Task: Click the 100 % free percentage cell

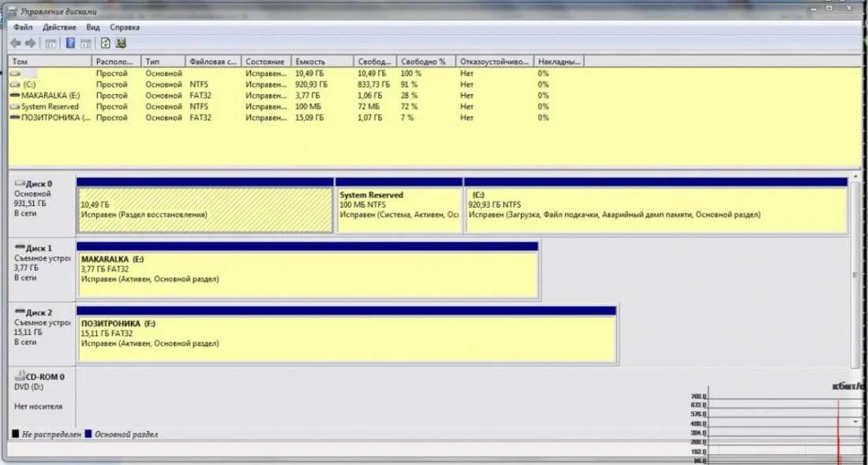Action: tap(411, 73)
